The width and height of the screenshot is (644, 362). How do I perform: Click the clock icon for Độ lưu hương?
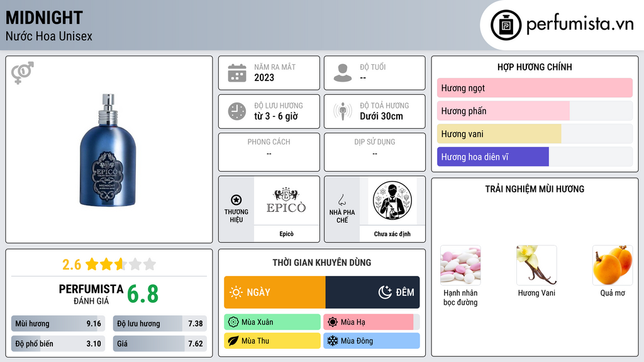click(237, 111)
